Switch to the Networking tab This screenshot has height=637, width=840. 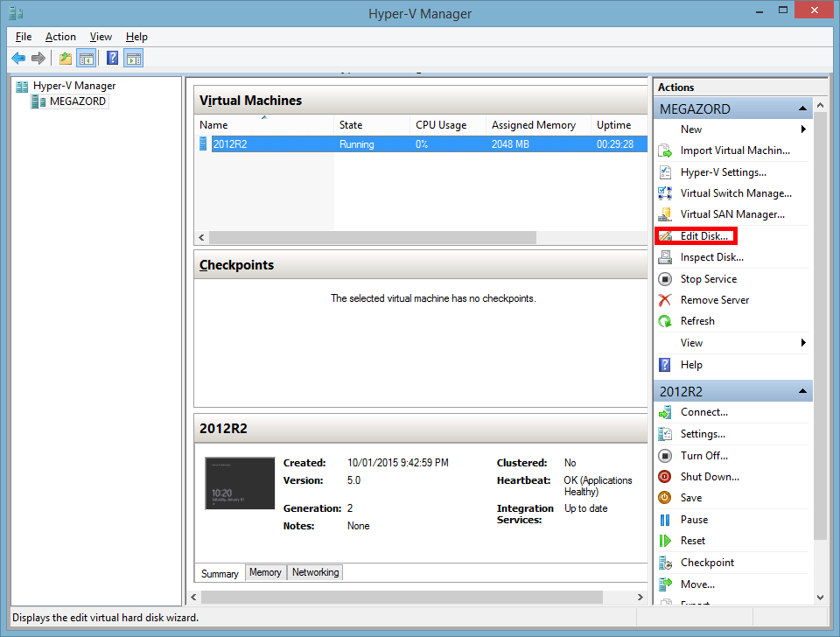(x=316, y=572)
